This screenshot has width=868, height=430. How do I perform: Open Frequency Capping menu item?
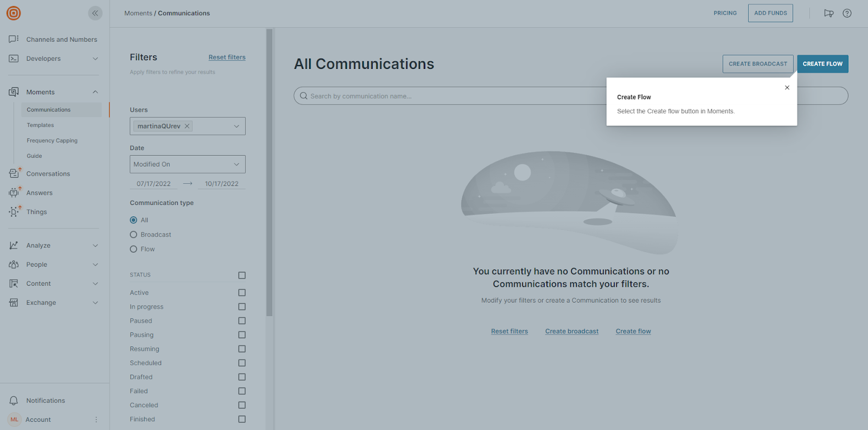pos(52,140)
